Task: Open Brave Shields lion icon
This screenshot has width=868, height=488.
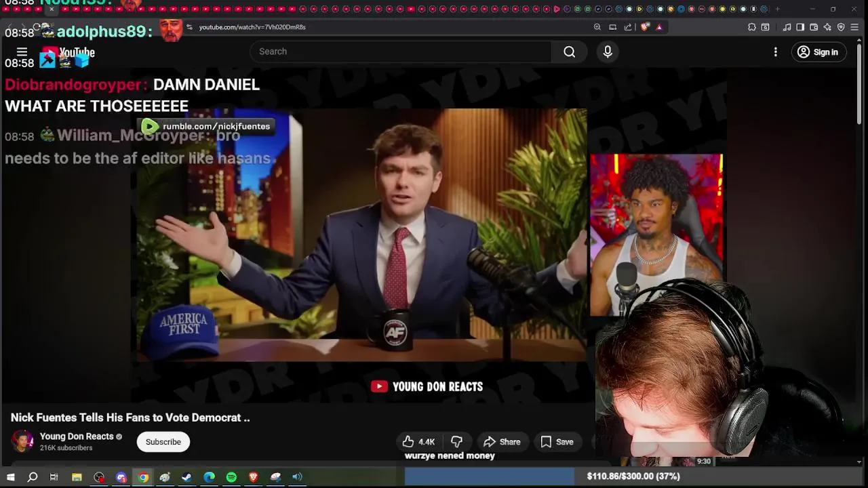Action: (x=644, y=27)
